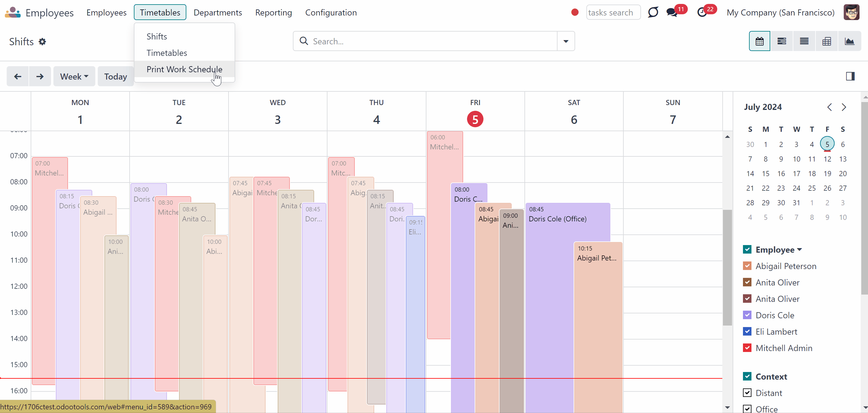Screen dimensions: 868x413
Task: Switch to the calendar view icon
Action: [x=759, y=41]
